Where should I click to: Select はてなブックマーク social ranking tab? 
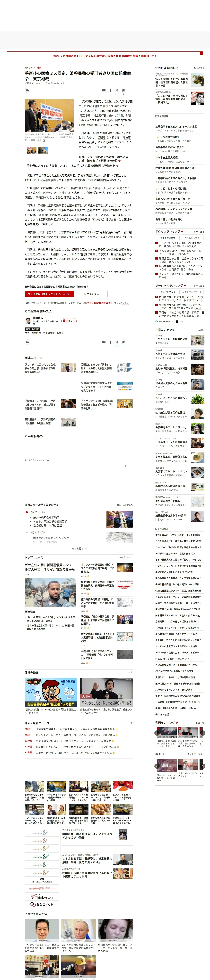pyautogui.click(x=192, y=292)
